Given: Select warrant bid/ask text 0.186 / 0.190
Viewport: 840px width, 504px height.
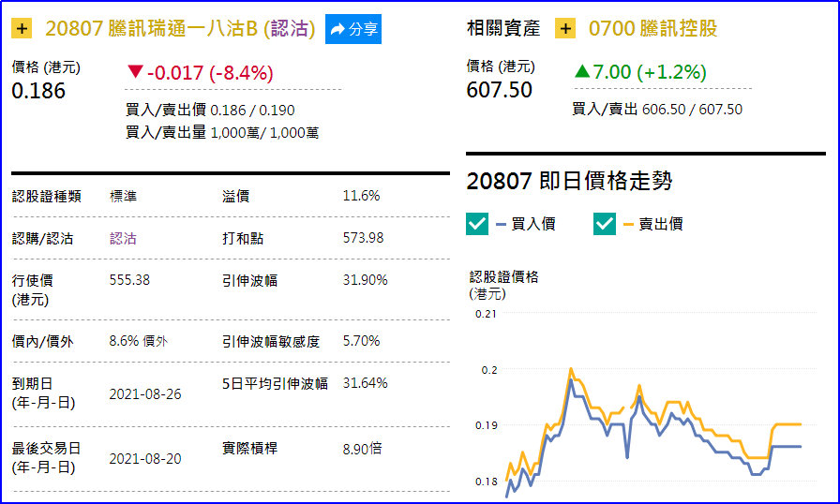Looking at the screenshot, I should tap(252, 111).
